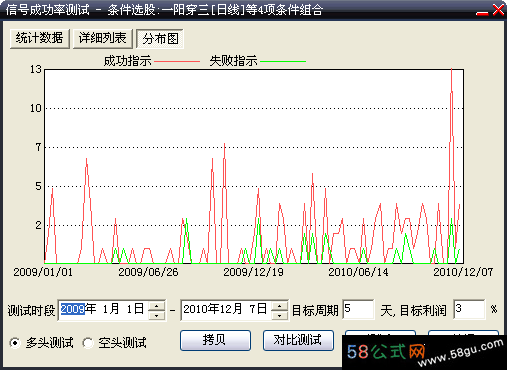Click the tallest red peak near 2010/12/07

point(452,69)
